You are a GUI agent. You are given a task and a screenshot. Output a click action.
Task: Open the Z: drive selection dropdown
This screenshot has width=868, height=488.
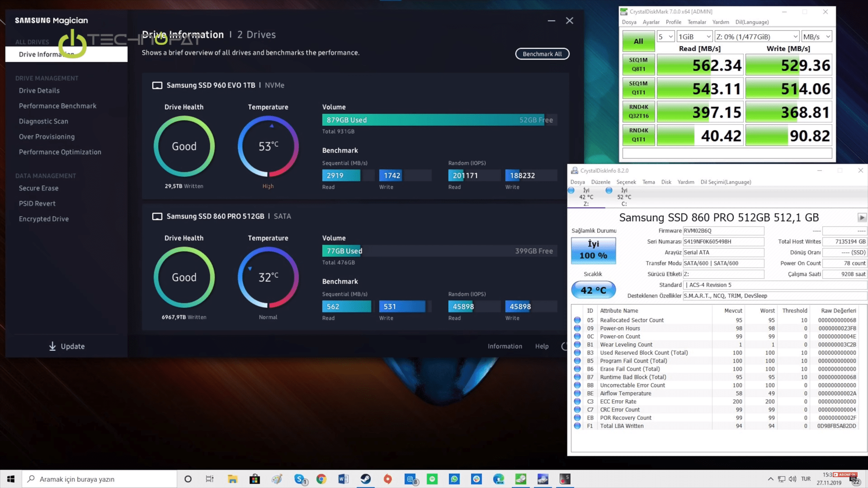[x=757, y=37]
